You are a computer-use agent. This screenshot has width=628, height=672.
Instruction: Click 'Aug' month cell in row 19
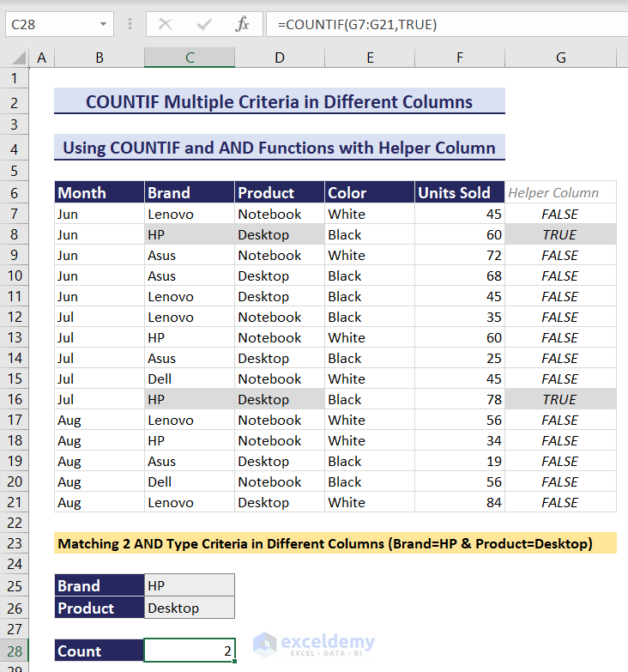tap(100, 461)
